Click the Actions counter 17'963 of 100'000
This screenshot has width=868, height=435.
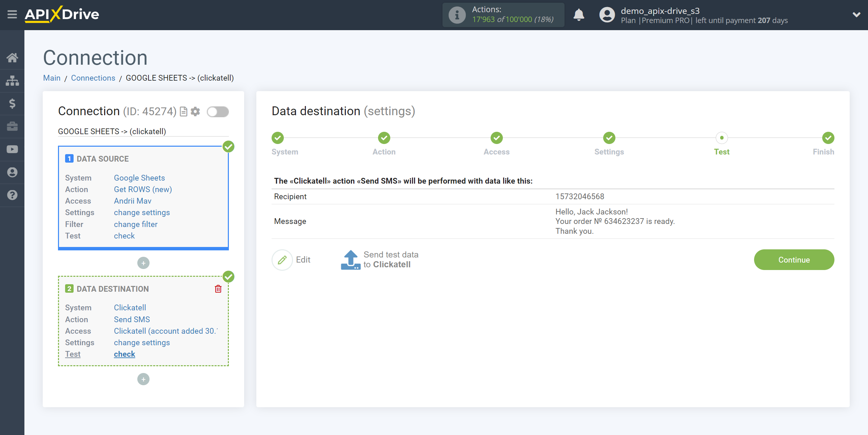click(x=513, y=20)
